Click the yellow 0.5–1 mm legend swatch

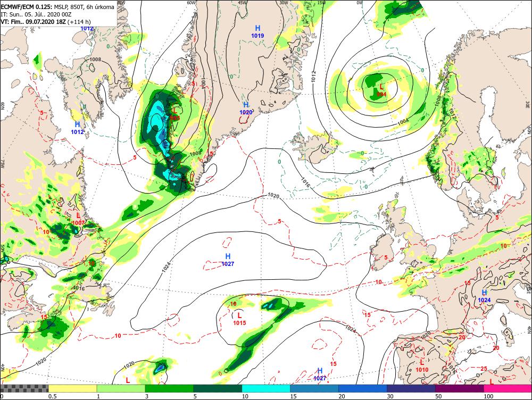pyautogui.click(x=72, y=388)
